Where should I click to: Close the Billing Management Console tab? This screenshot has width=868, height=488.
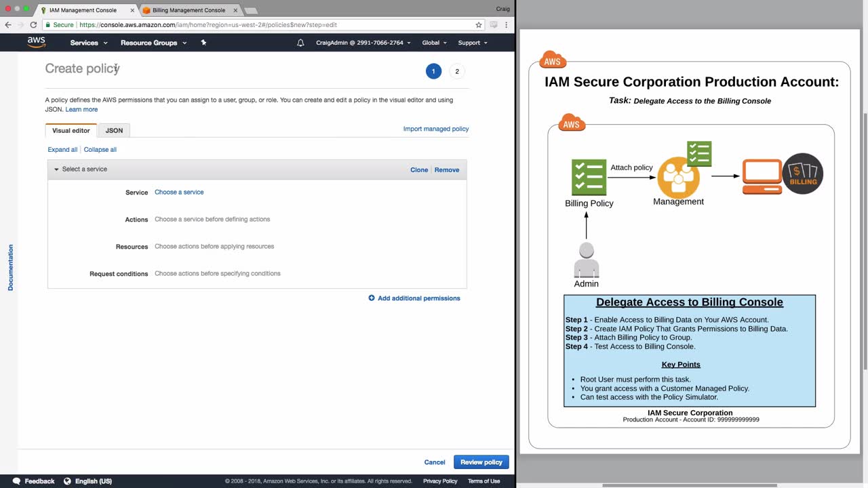point(235,10)
